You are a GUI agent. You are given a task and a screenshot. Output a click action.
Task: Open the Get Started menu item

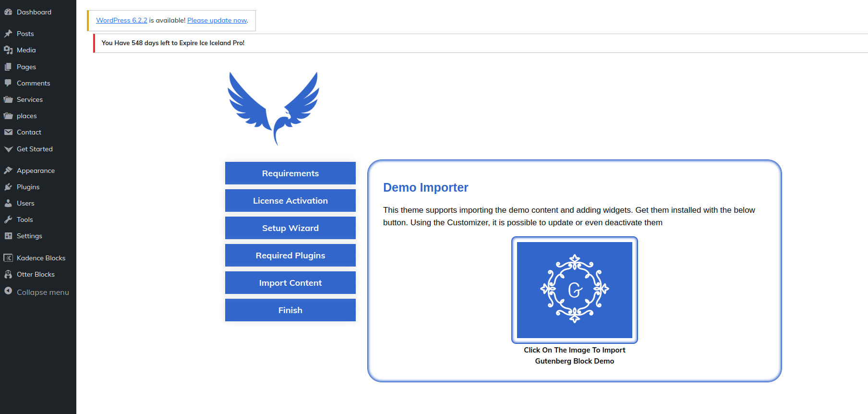pyautogui.click(x=35, y=149)
